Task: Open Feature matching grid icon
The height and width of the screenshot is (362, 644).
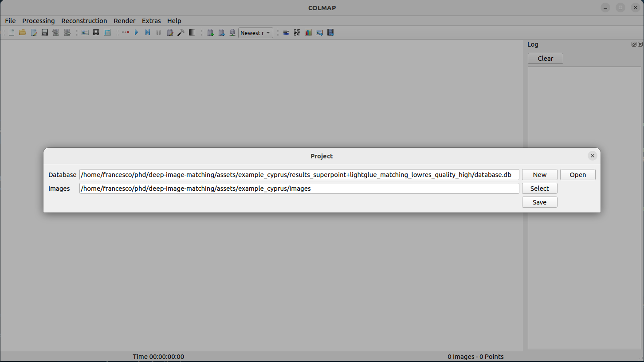Action: (x=96, y=32)
